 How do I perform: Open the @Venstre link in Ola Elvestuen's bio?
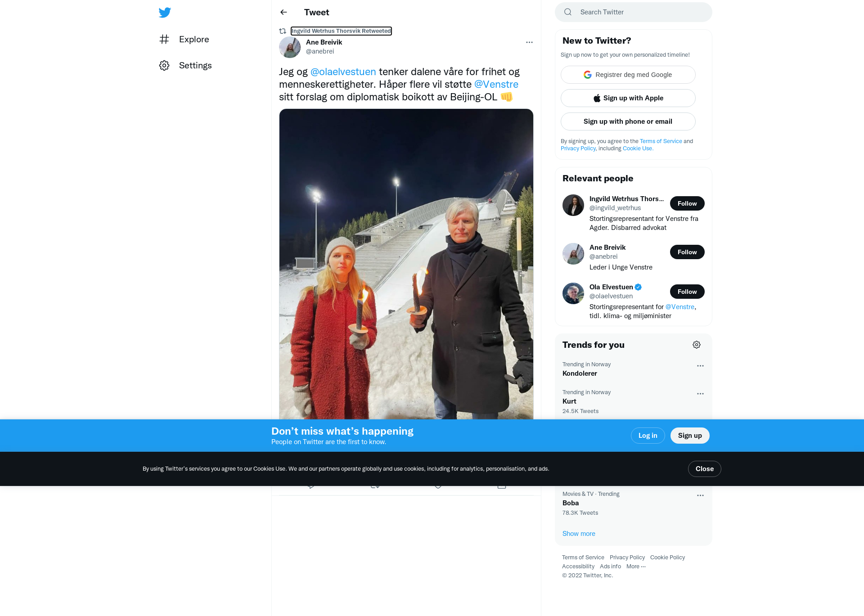pyautogui.click(x=680, y=307)
